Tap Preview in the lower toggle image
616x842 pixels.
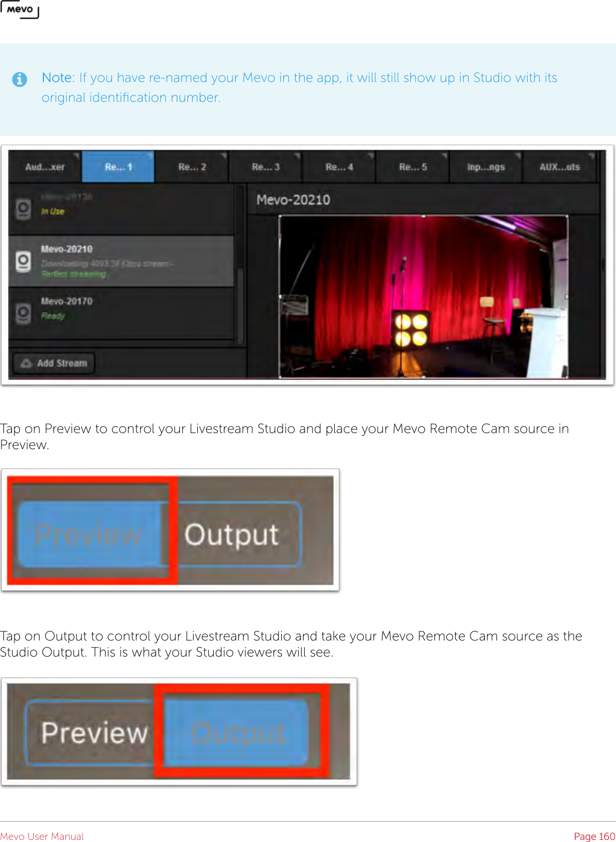pyautogui.click(x=94, y=733)
